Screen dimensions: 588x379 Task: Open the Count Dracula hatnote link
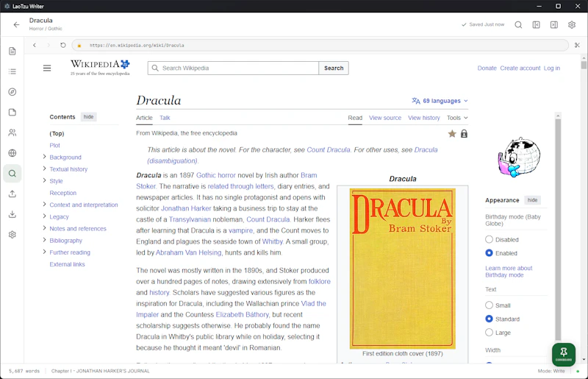328,150
